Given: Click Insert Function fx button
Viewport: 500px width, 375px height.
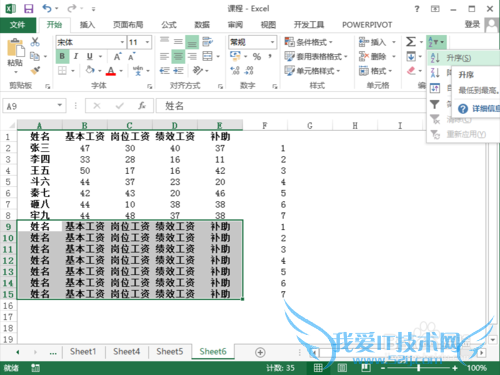Looking at the screenshot, I should [x=142, y=106].
